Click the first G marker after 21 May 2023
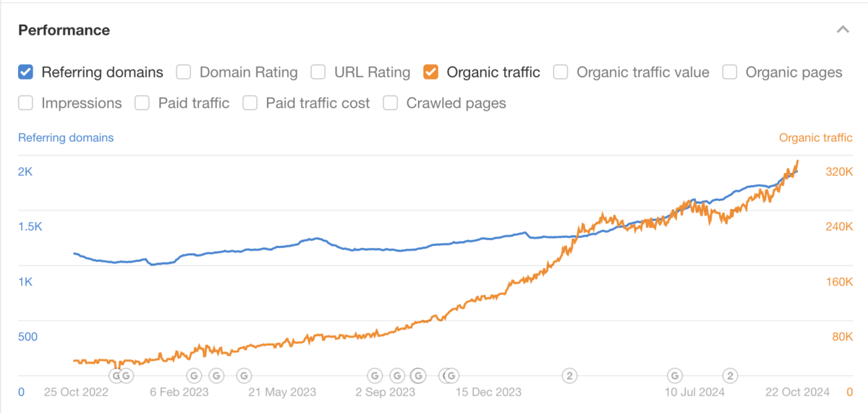868x413 pixels. click(x=375, y=375)
